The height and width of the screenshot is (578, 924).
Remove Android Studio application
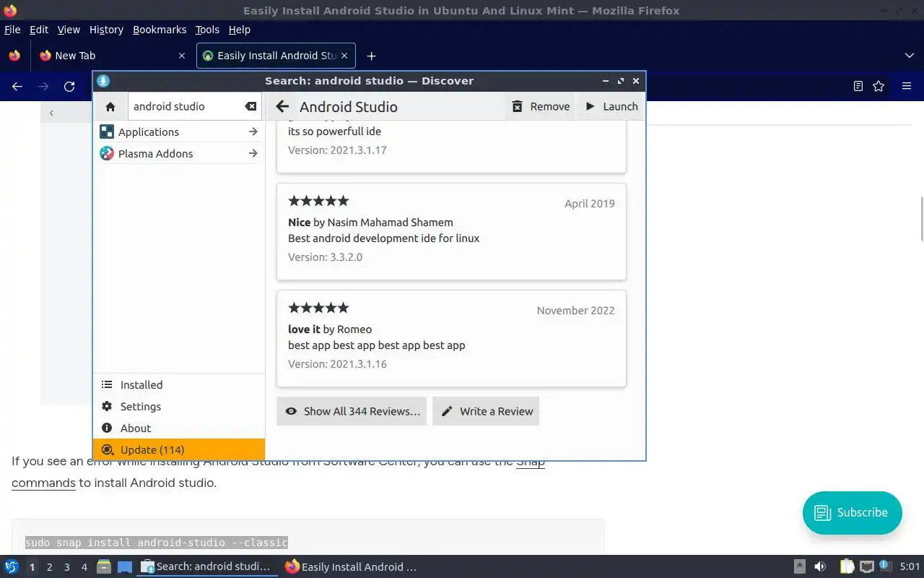click(x=541, y=106)
